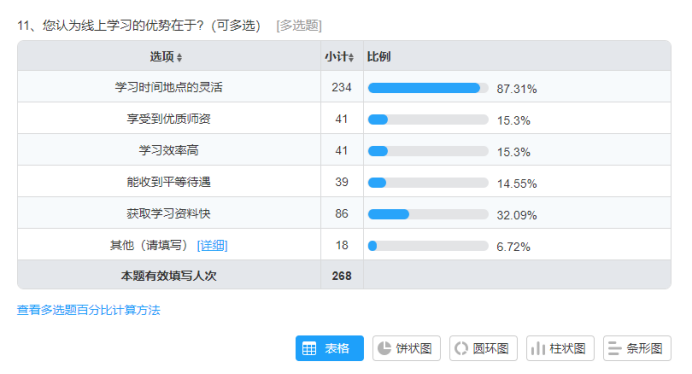The height and width of the screenshot is (374, 692).
Task: Select the 圆环图 chart button
Action: (483, 348)
